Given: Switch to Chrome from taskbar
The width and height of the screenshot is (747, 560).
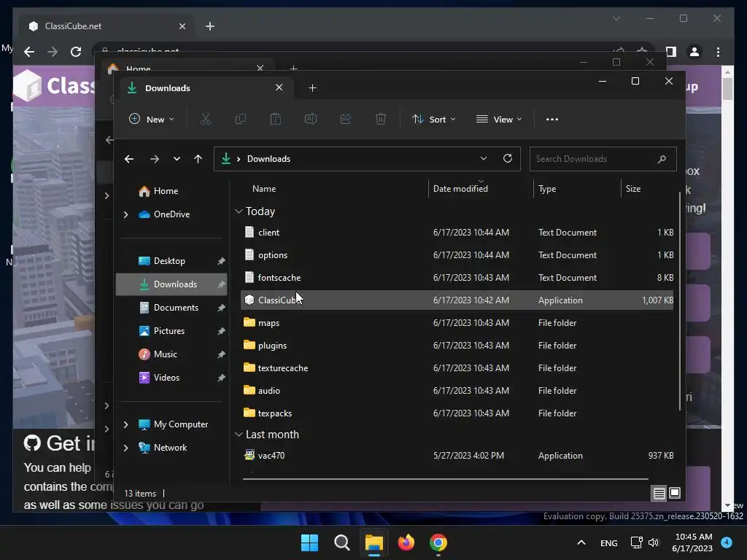Looking at the screenshot, I should point(438,542).
